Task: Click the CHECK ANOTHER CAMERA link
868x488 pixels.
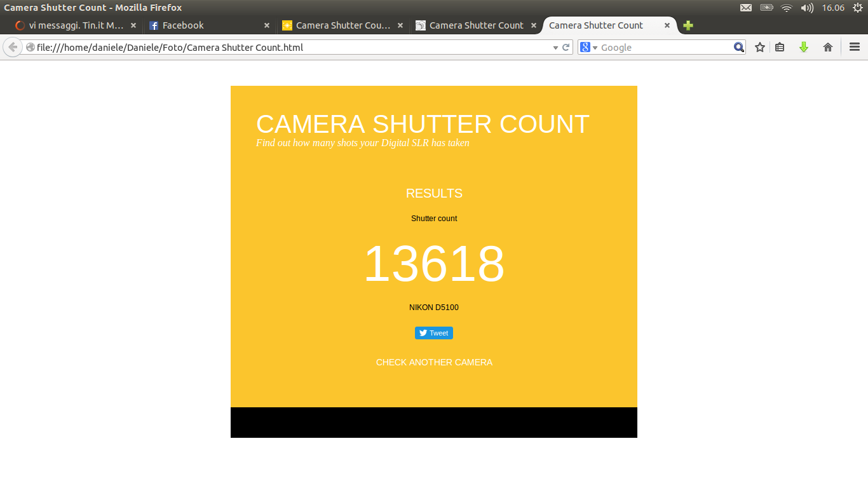Action: pyautogui.click(x=434, y=362)
